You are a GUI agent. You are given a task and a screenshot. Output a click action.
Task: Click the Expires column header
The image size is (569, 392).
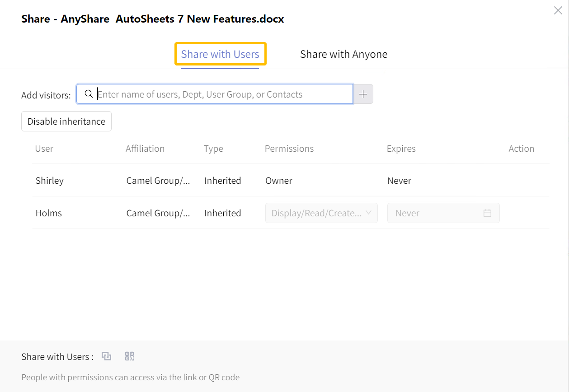(x=401, y=149)
